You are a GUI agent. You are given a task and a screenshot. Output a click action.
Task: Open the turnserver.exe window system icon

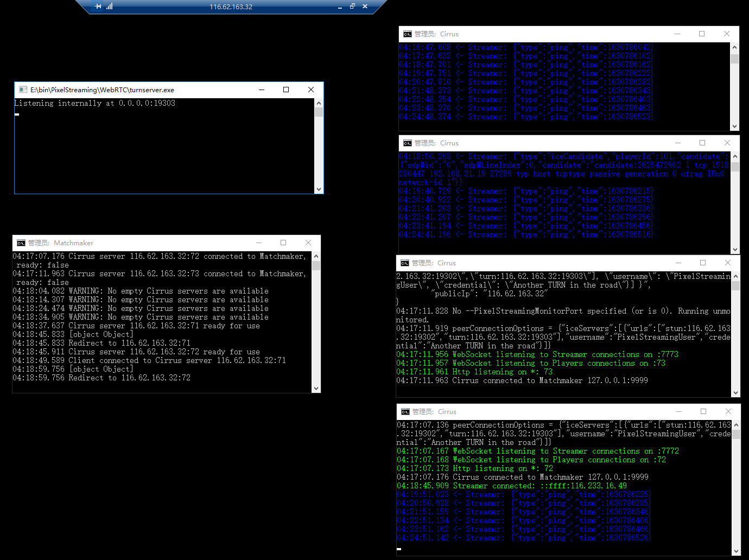[23, 90]
